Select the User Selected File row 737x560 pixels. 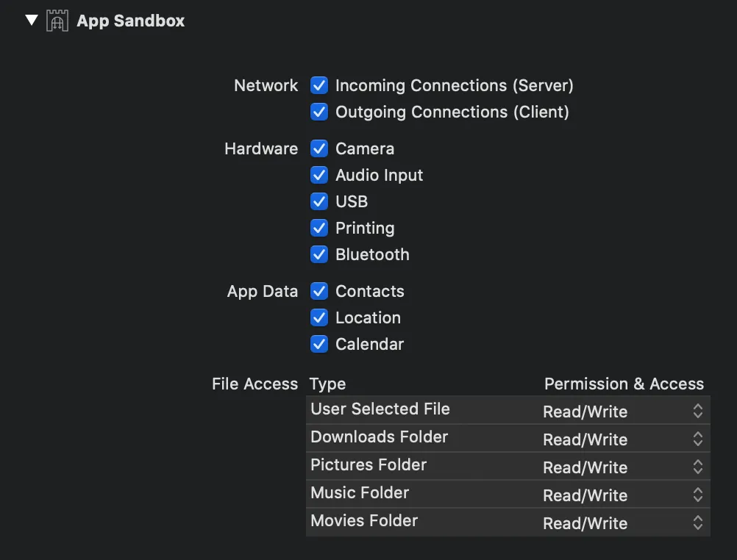click(380, 409)
